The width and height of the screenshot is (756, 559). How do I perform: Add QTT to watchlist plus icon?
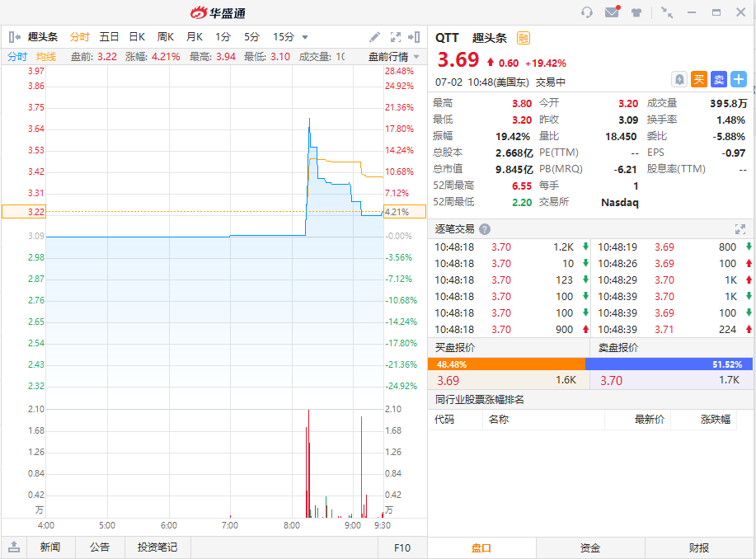[739, 79]
